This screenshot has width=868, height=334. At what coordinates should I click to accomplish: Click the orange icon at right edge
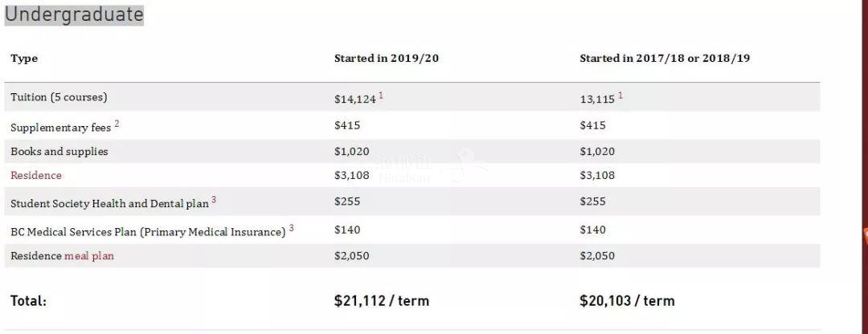pyautogui.click(x=866, y=235)
